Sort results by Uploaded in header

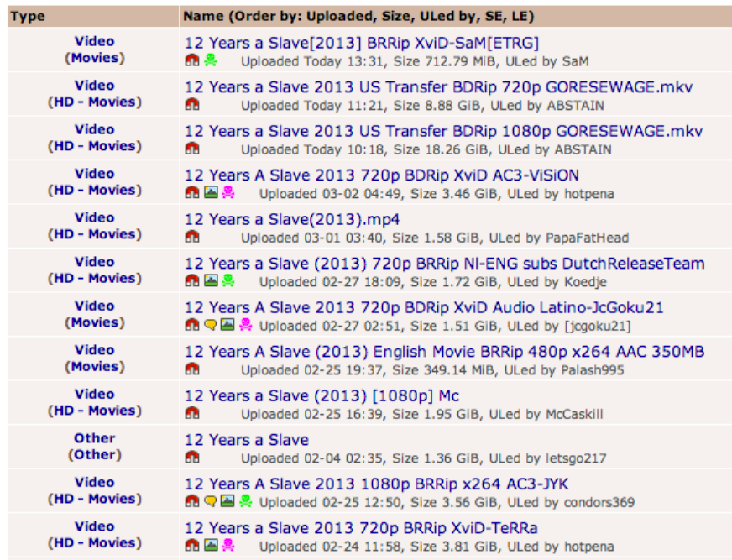click(340, 16)
